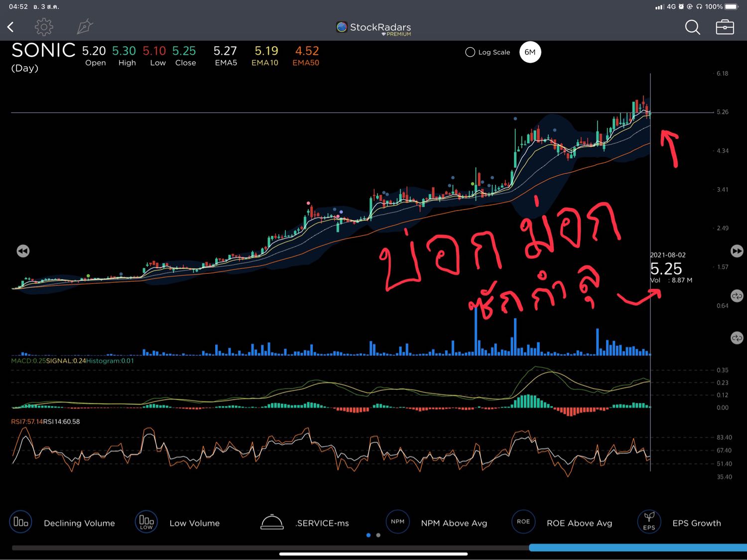Fast-forward chart with right double-arrow
The height and width of the screenshot is (560, 747).
pos(737,251)
